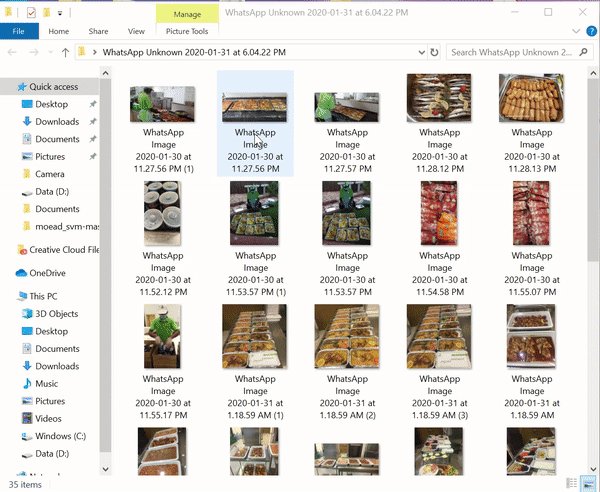The height and width of the screenshot is (492, 600).
Task: Select image 11.55.17 PM thumbnail
Action: [x=163, y=336]
